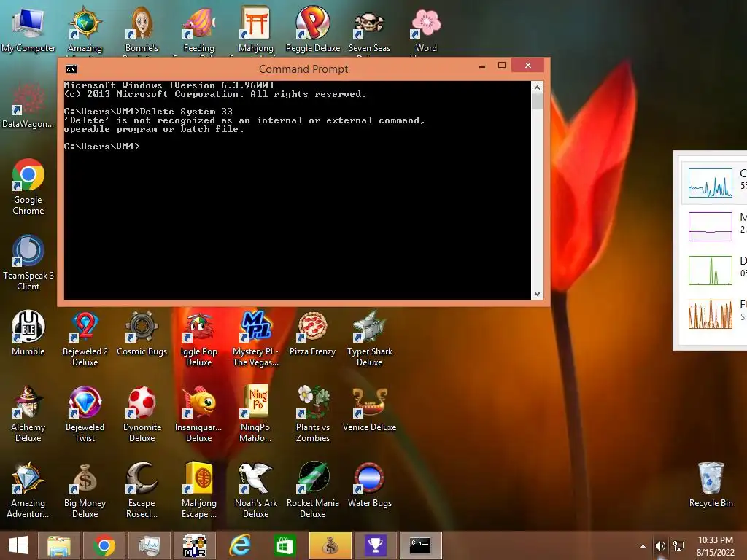
Task: Switch to Task Manager on the taskbar
Action: 150,545
